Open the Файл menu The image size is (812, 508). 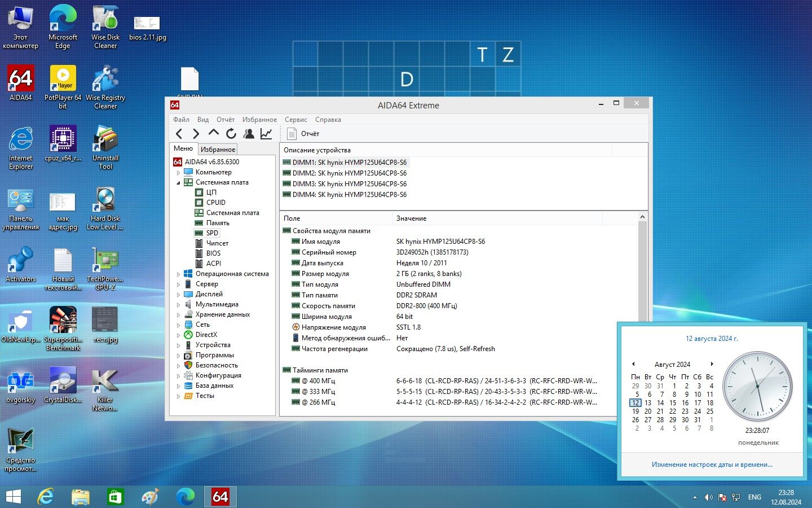coord(181,120)
